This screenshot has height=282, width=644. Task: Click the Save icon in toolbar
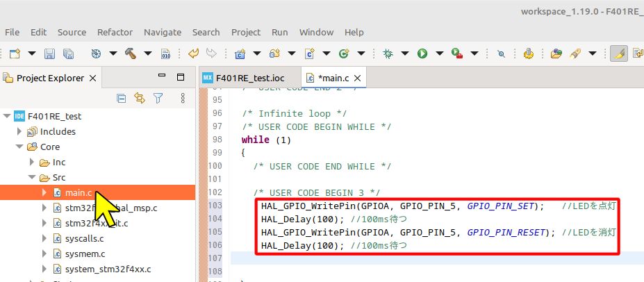49,53
